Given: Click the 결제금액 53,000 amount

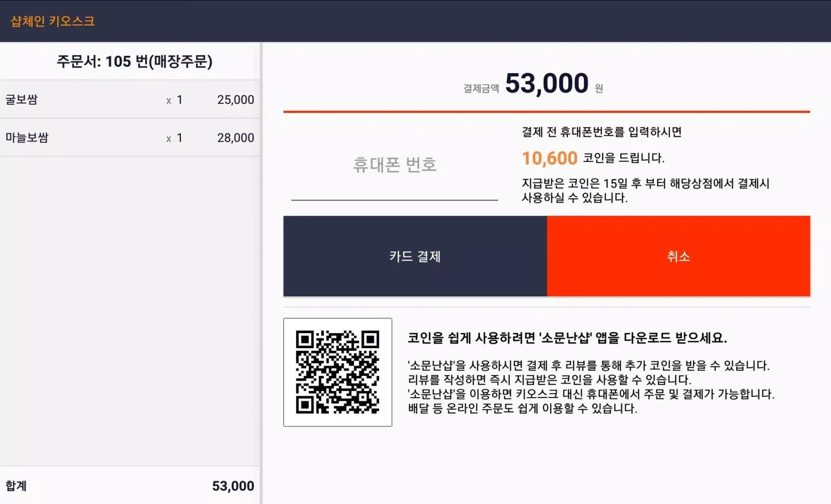Looking at the screenshot, I should 547,83.
